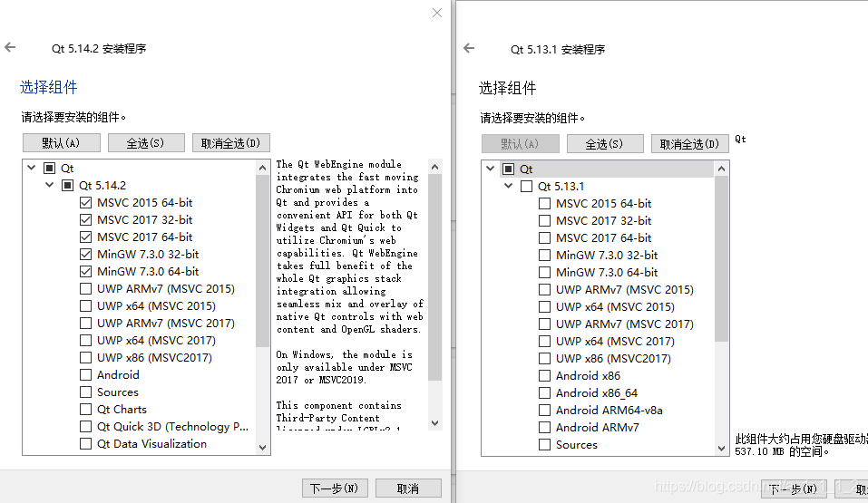The height and width of the screenshot is (503, 868).
Task: Select the Qt 5.13.1 tree row label
Action: click(561, 187)
